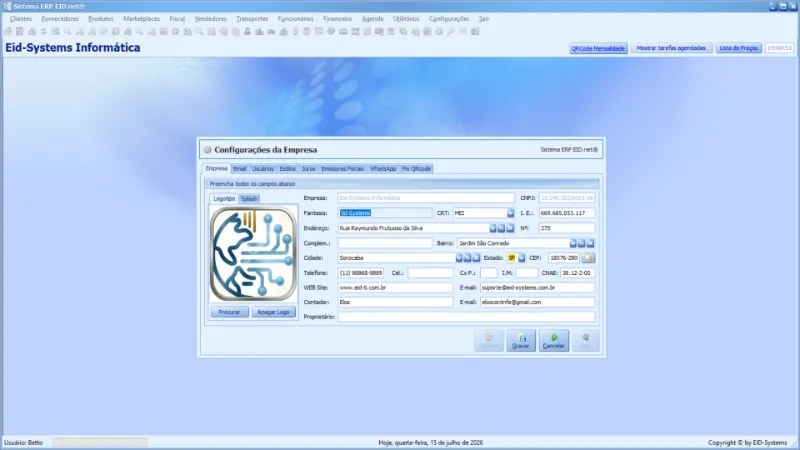This screenshot has height=450, width=800.
Task: Click the dollar sign icon in the toolbar
Action: coord(295,32)
